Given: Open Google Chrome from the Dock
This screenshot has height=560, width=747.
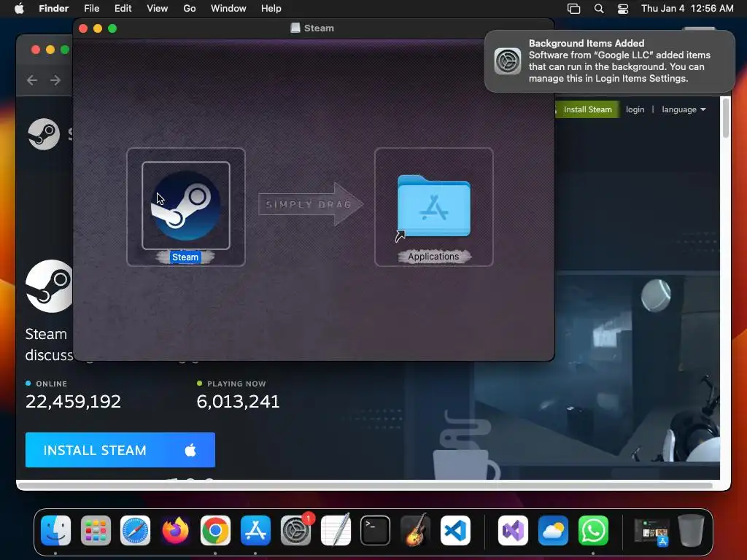Looking at the screenshot, I should click(x=215, y=531).
